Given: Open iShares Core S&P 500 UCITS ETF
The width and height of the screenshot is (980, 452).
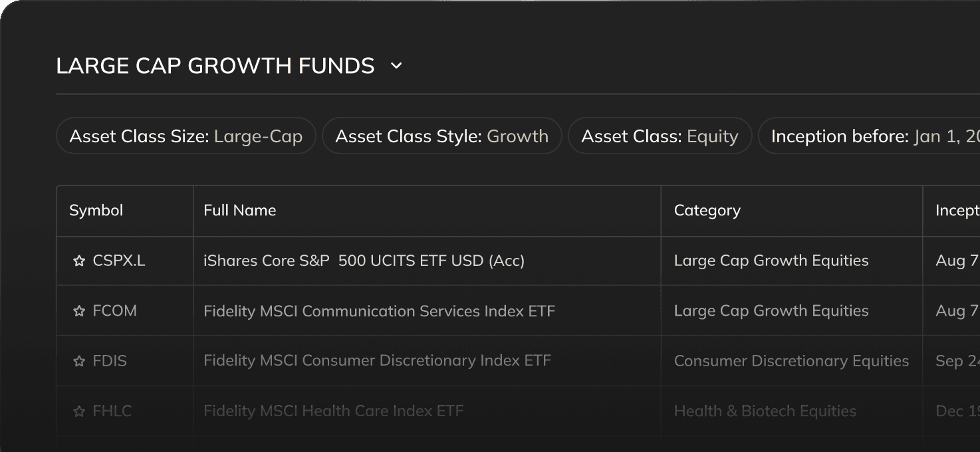Looking at the screenshot, I should (x=364, y=261).
